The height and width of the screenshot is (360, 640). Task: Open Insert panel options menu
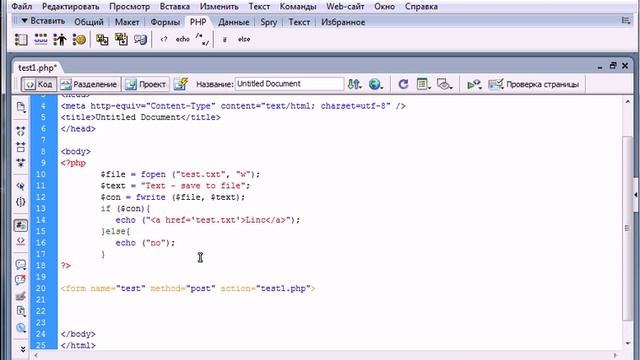click(x=626, y=20)
